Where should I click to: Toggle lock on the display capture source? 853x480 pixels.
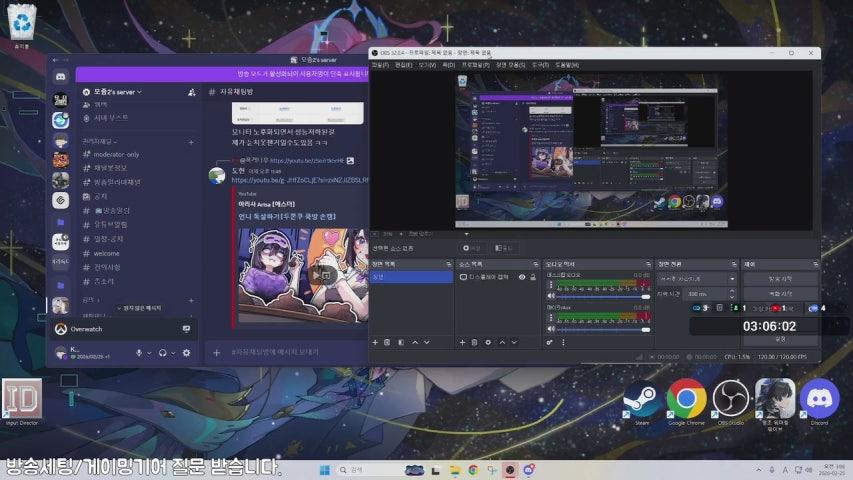pos(532,276)
